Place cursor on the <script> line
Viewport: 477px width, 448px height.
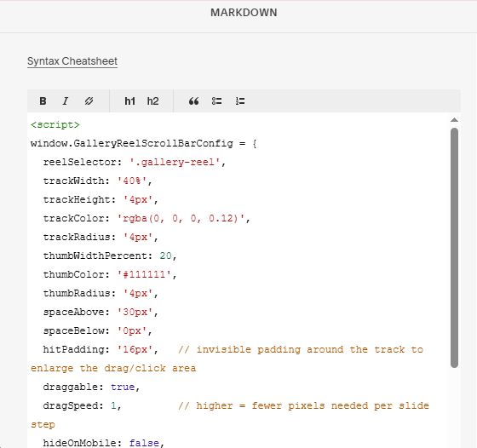point(55,124)
